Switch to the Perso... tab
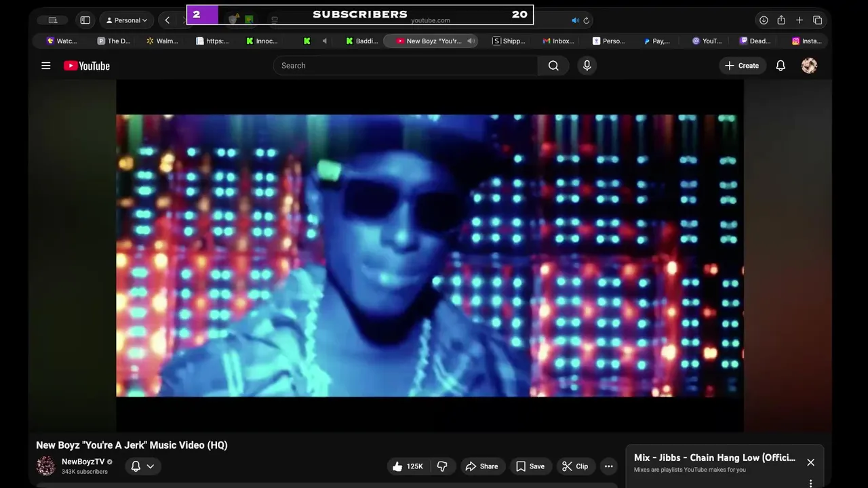This screenshot has height=488, width=868. point(609,41)
